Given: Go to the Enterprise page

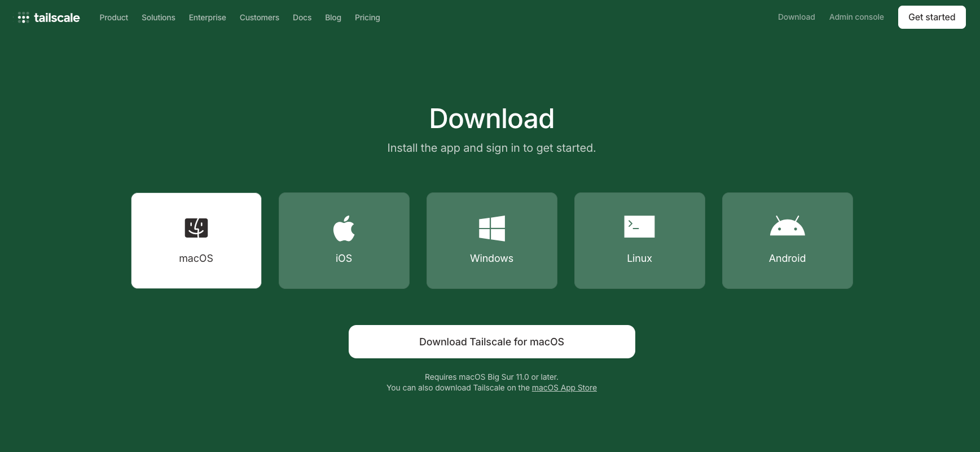Looking at the screenshot, I should 208,17.
